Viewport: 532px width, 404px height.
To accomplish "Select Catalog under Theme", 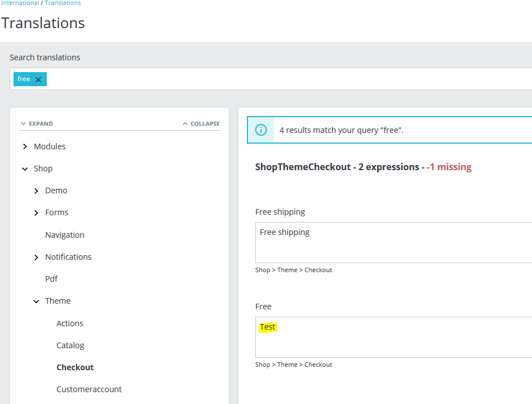I will [70, 345].
